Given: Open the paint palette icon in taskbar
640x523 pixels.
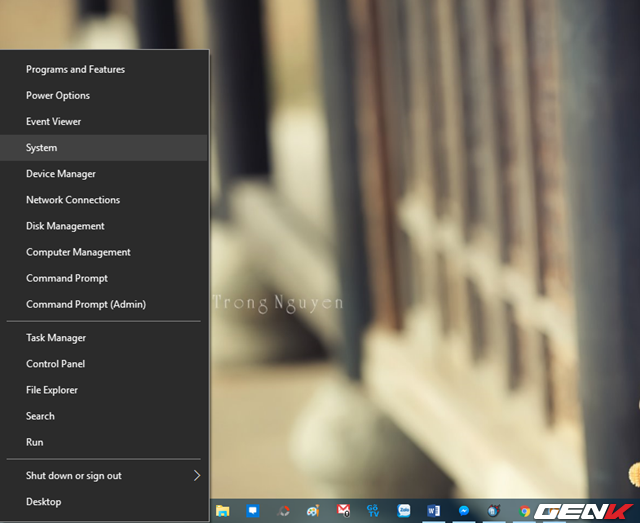Looking at the screenshot, I should point(313,510).
